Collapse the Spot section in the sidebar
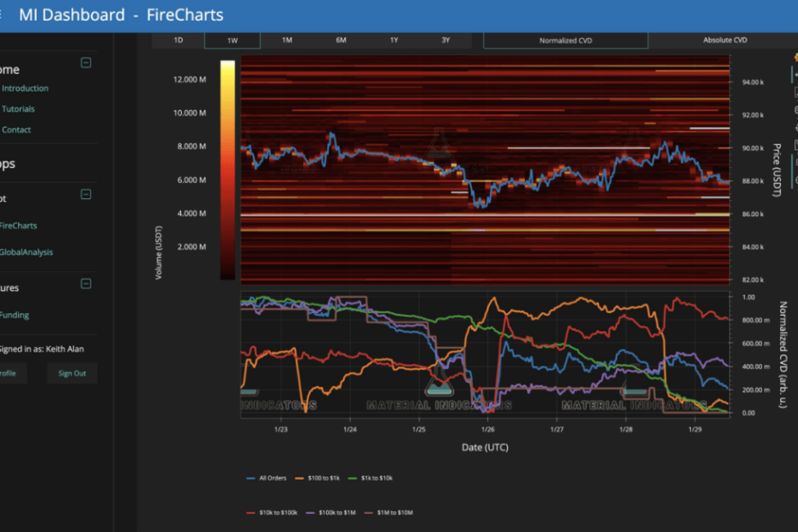This screenshot has width=798, height=532. click(85, 194)
